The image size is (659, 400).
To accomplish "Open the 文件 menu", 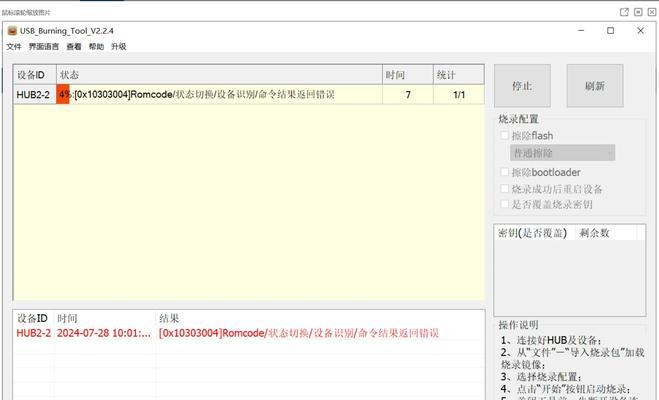I will click(14, 46).
